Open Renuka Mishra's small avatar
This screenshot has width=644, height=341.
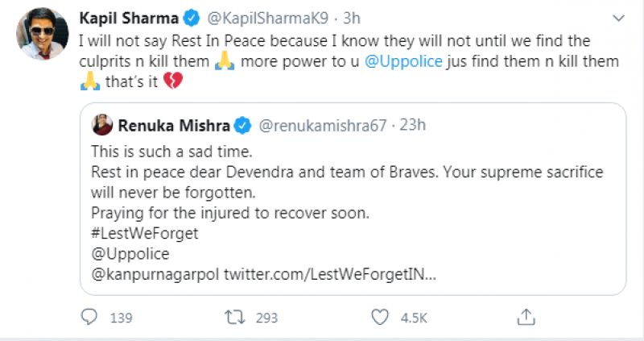click(102, 125)
